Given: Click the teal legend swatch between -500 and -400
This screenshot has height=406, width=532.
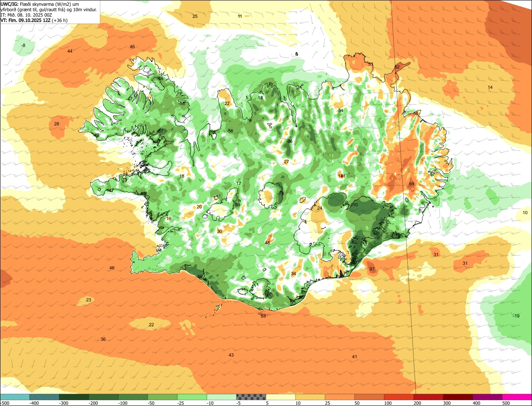Looking at the screenshot, I should click(15, 397).
